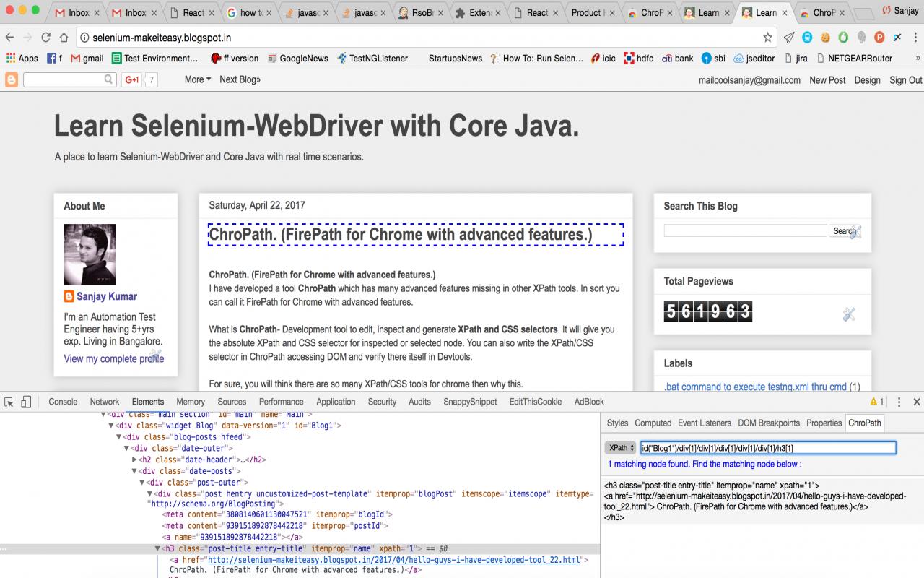Open the Performance tab
924x578 pixels.
pyautogui.click(x=282, y=402)
